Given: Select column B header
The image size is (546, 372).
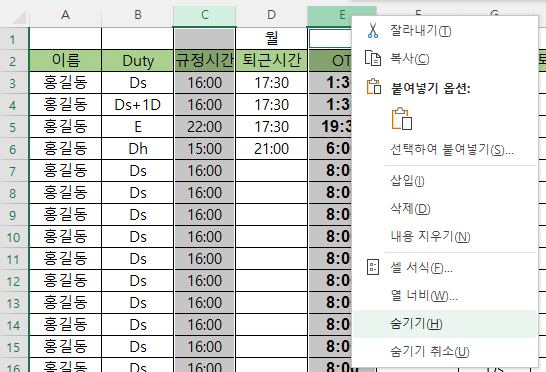Looking at the screenshot, I should (138, 15).
